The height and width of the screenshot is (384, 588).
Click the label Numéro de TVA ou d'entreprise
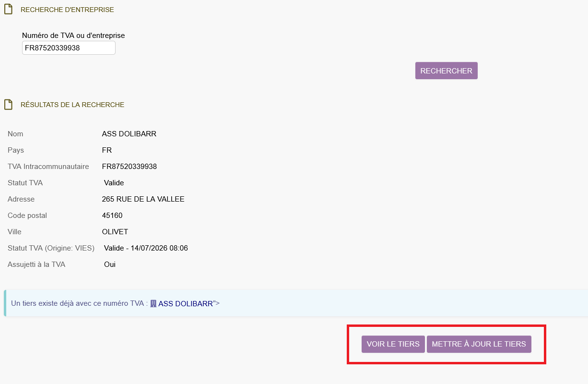(73, 36)
